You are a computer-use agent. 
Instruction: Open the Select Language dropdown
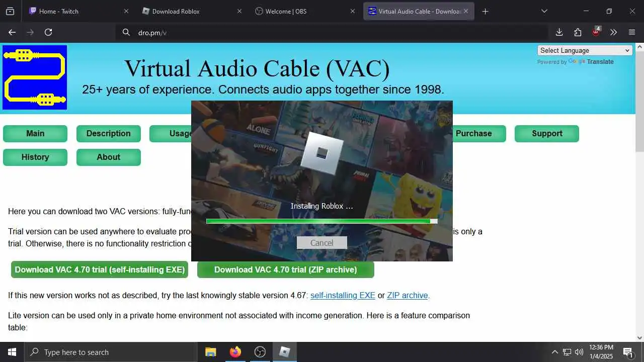point(585,50)
